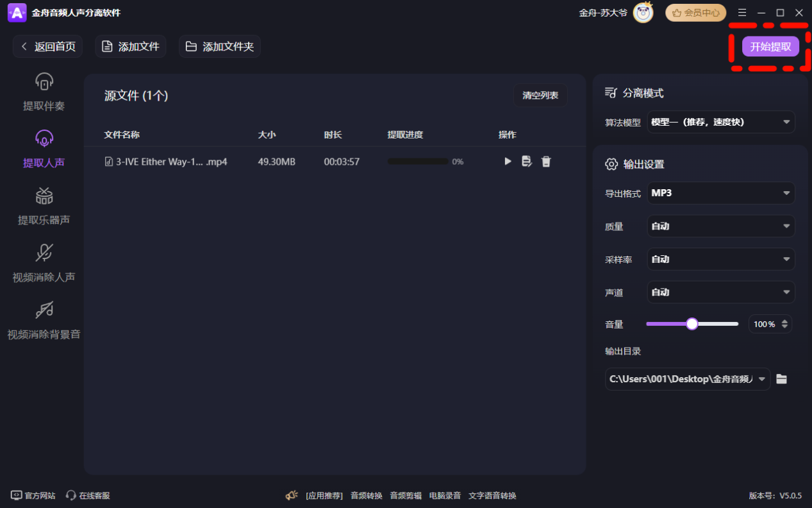Open user avatar profile picture
Screen dimensions: 812x508
click(x=643, y=13)
